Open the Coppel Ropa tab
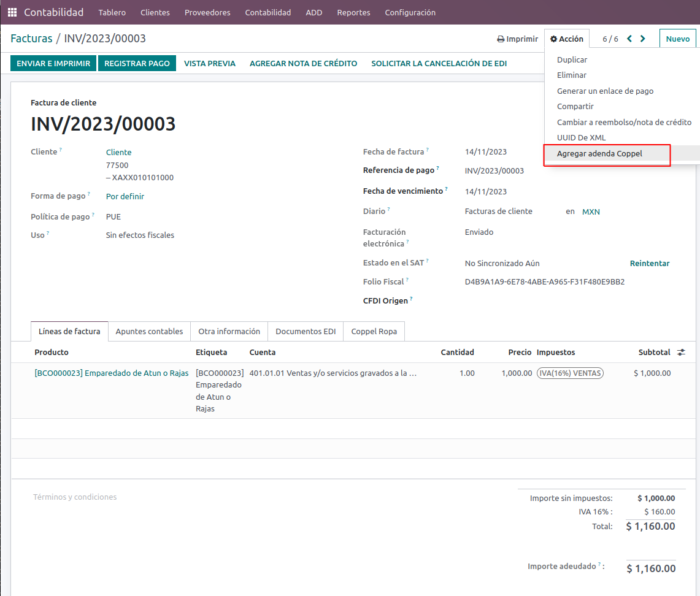 pos(374,331)
